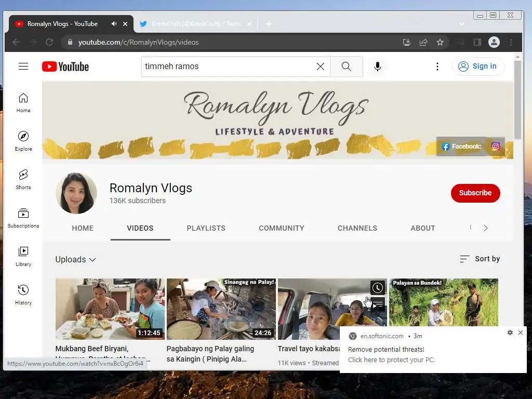Open Chrome three-dot menu
532x399 pixels.
pyautogui.click(x=511, y=42)
